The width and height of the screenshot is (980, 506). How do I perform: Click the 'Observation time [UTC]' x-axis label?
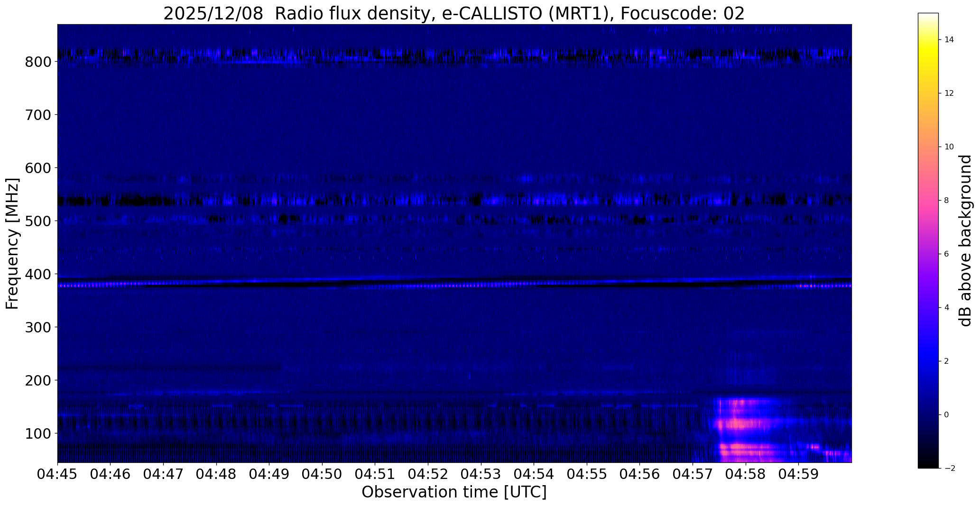tap(454, 492)
